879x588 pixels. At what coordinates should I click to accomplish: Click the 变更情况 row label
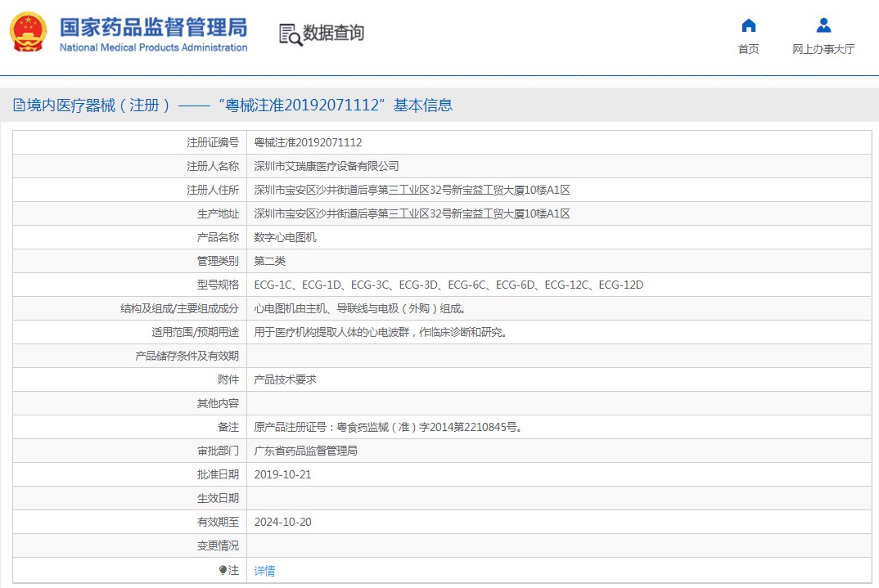click(218, 545)
